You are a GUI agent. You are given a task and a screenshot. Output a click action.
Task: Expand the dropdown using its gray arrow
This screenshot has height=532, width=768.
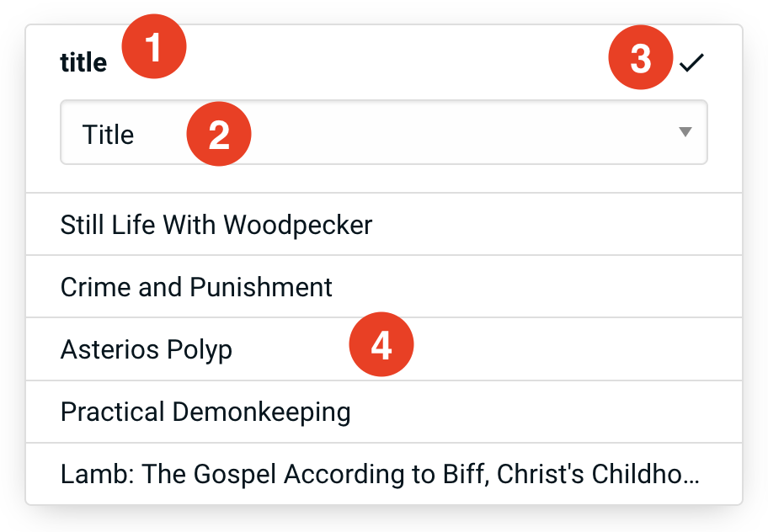(685, 132)
